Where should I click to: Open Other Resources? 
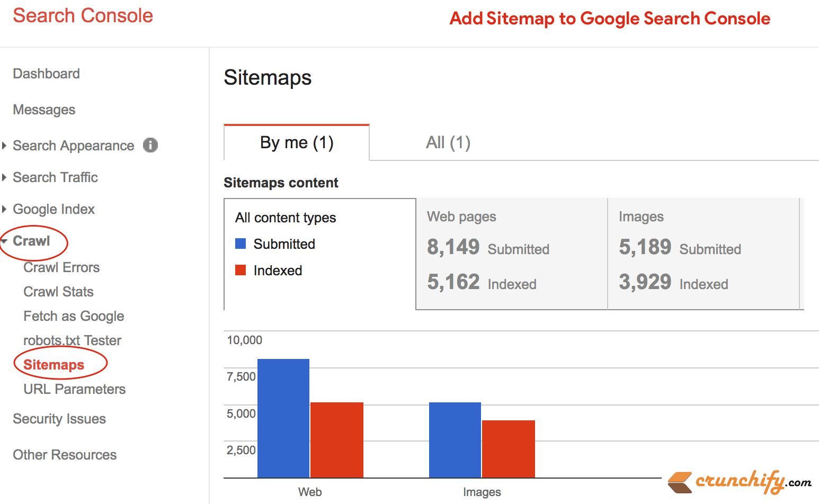pos(65,455)
